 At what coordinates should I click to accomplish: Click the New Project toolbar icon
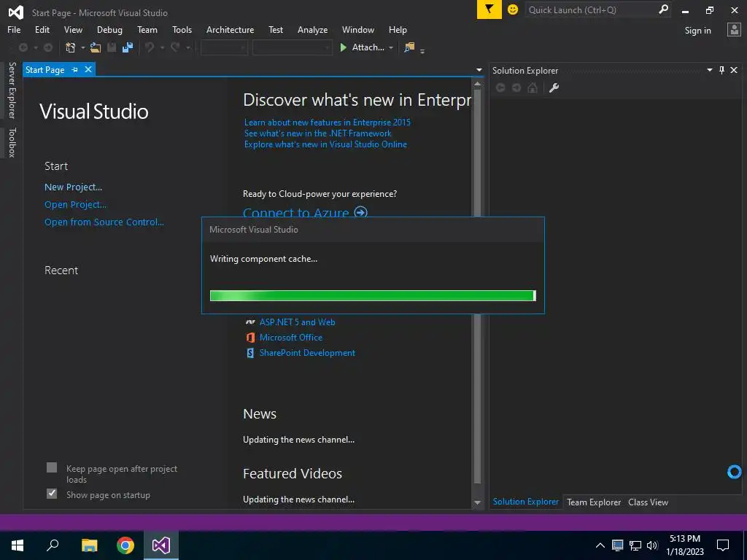(x=71, y=47)
